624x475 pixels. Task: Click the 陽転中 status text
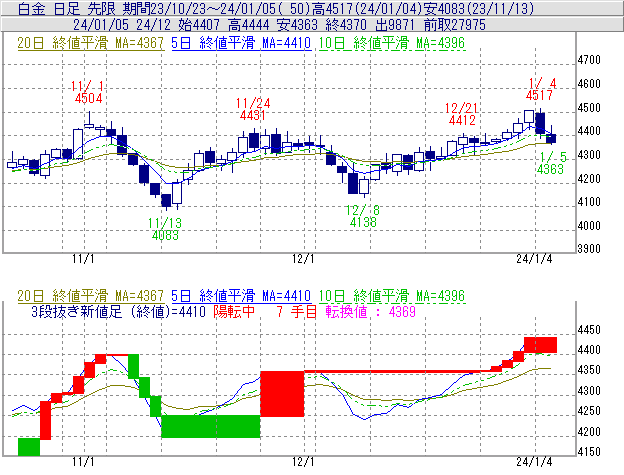(x=234, y=311)
